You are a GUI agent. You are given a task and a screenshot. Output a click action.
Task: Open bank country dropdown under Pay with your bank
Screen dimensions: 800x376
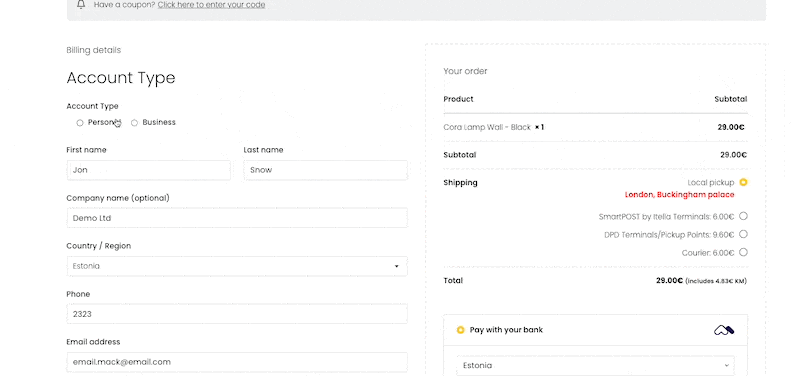[x=595, y=365]
